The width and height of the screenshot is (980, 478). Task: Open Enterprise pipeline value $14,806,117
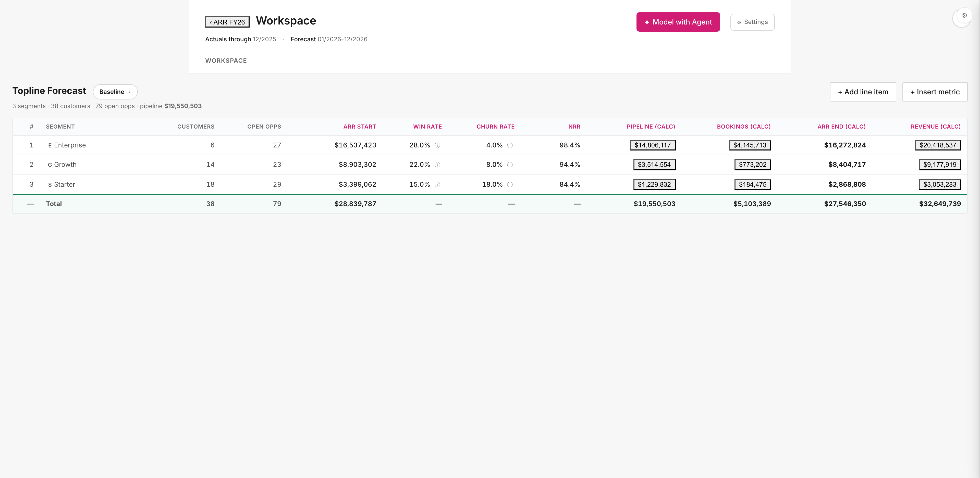pyautogui.click(x=653, y=145)
